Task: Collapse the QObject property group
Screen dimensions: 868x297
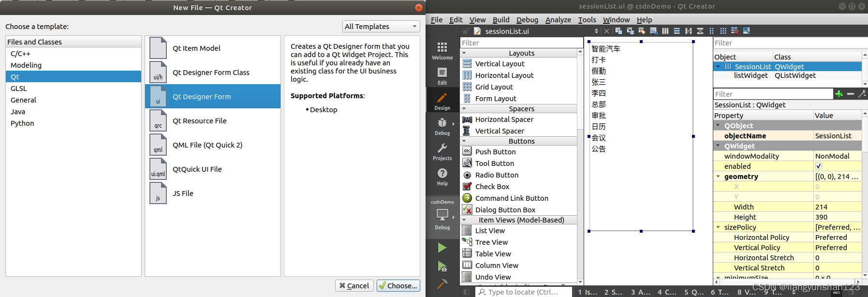Action: point(718,126)
